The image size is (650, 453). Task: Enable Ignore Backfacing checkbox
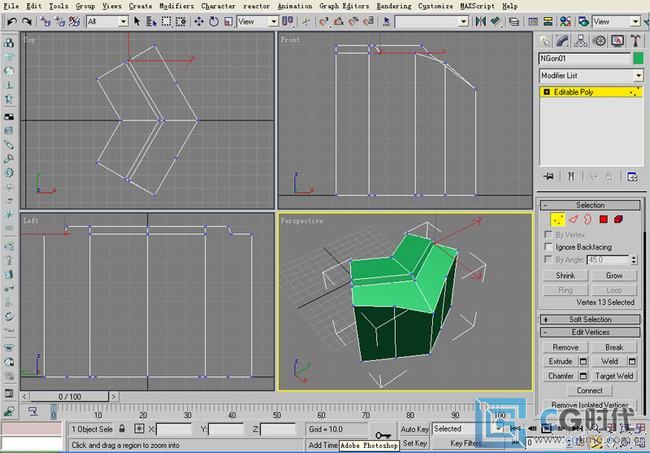coord(548,247)
